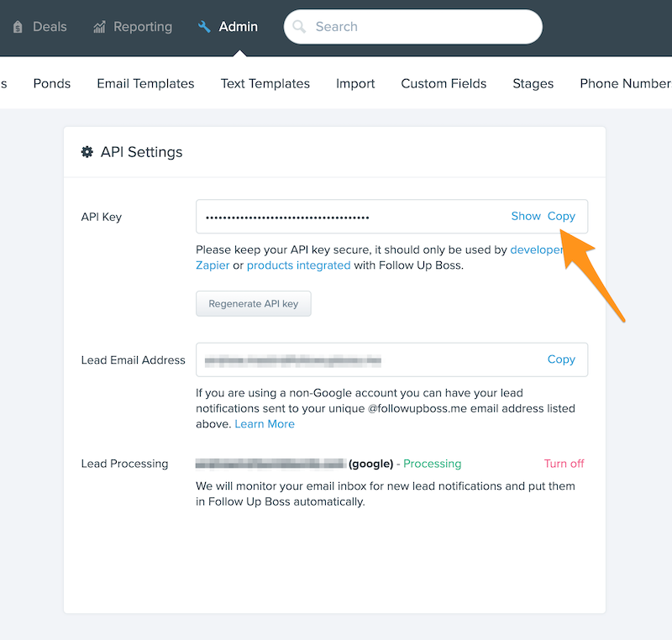This screenshot has height=640, width=672.
Task: Open the Learn More link
Action: tap(265, 423)
